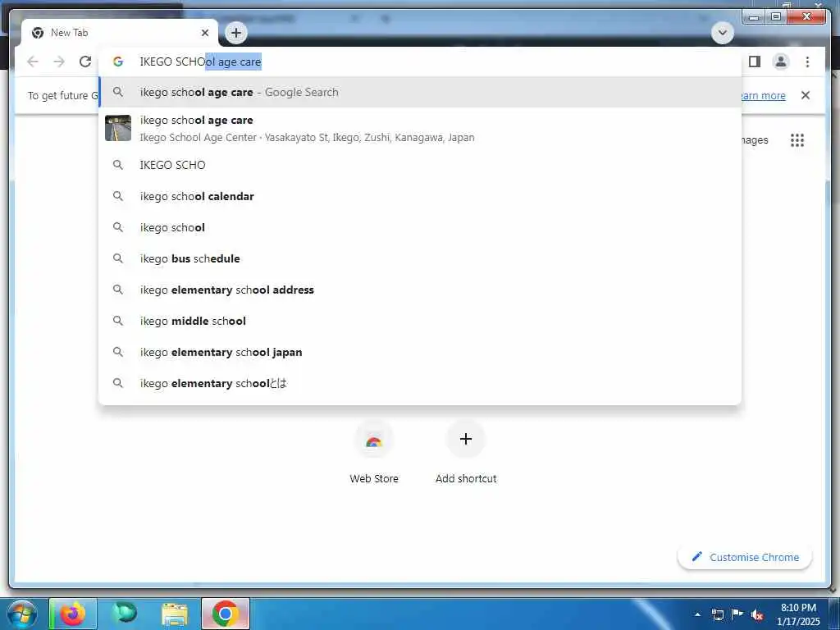This screenshot has height=630, width=840.
Task: Go back using the back arrow
Action: (33, 62)
